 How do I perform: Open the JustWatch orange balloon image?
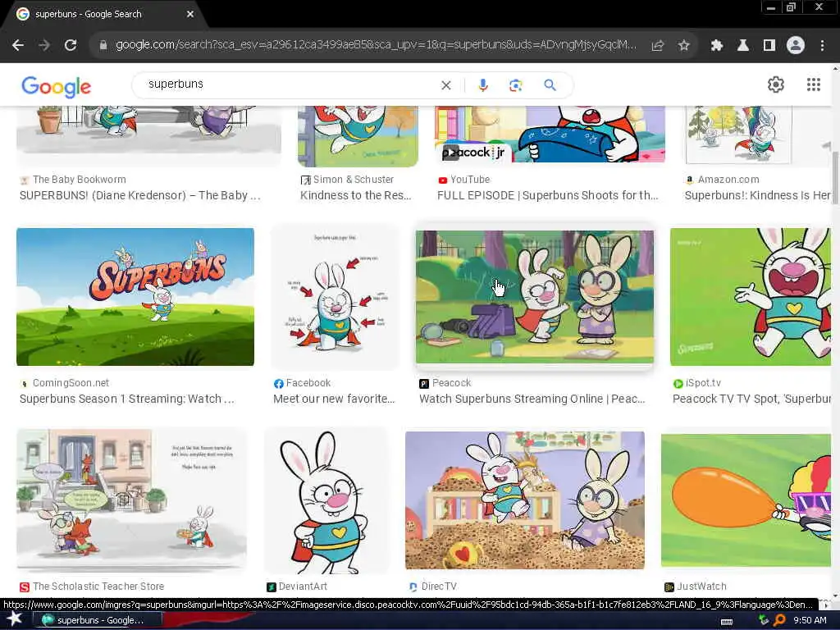(746, 500)
